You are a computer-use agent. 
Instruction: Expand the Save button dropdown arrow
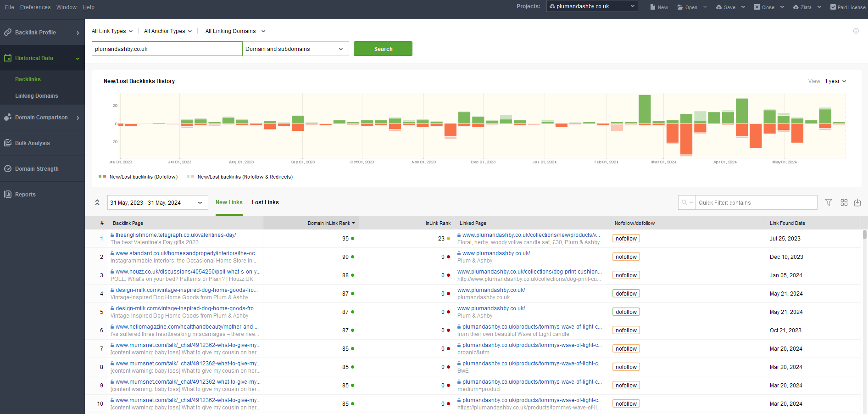click(743, 7)
